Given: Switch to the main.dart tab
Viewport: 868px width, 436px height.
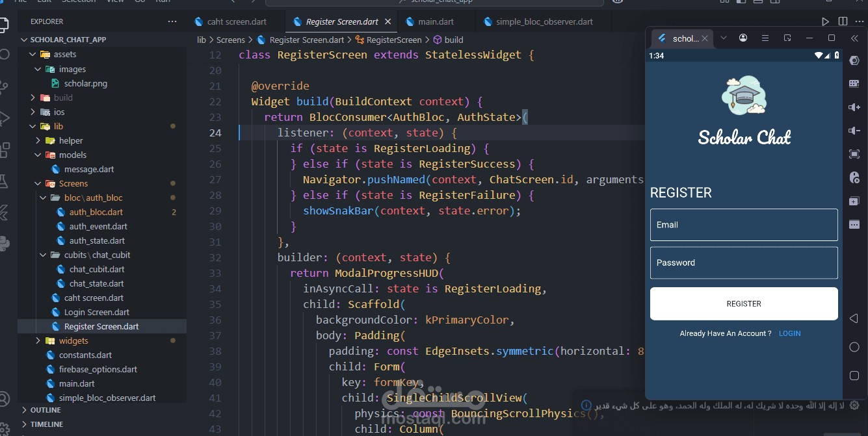Looking at the screenshot, I should (436, 21).
